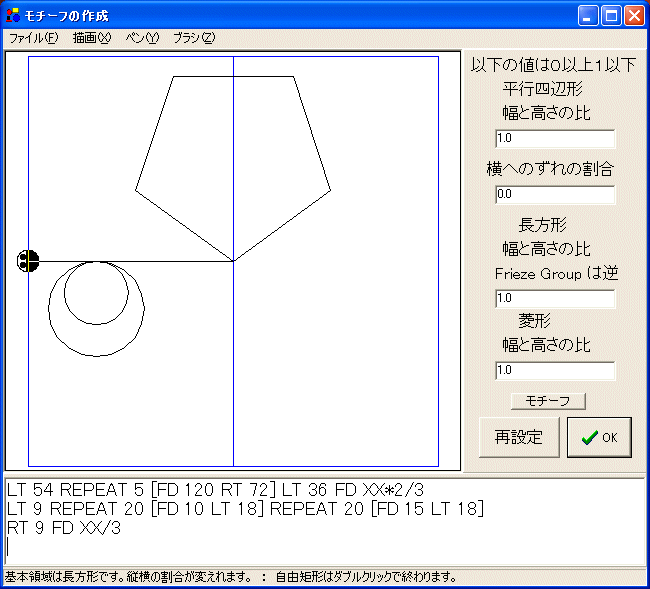Screen dimensions: 650x589
Task: Click the 菱形 ratio input field
Action: coord(555,370)
